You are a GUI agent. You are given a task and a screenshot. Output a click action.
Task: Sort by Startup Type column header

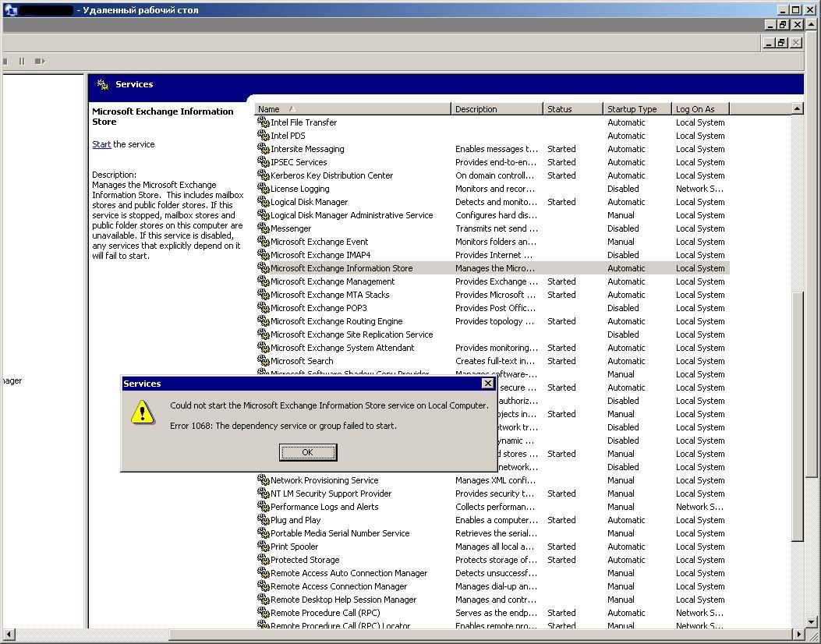(x=637, y=109)
